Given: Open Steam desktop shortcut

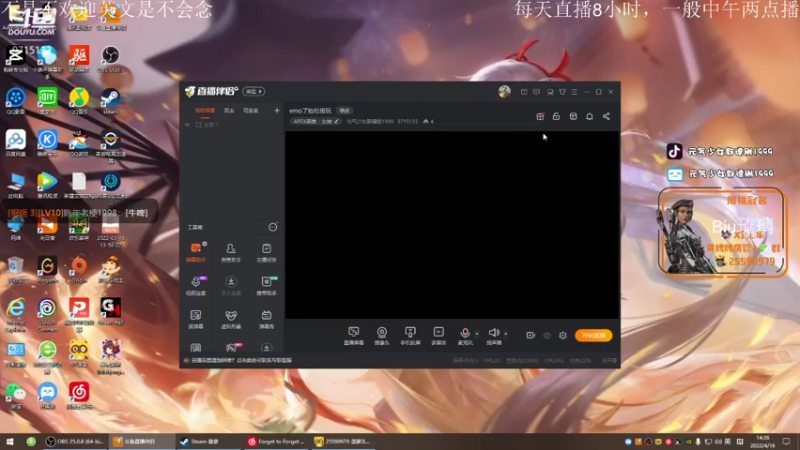Looking at the screenshot, I should tap(110, 101).
